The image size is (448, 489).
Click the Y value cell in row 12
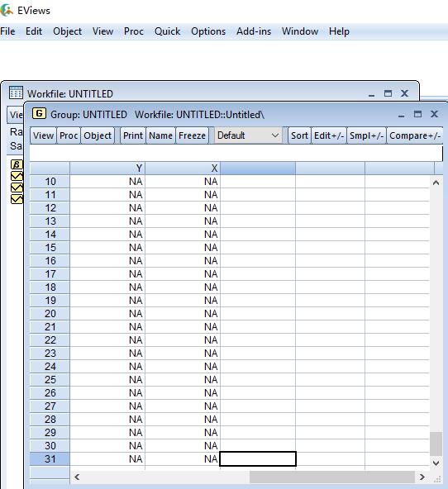(x=107, y=208)
